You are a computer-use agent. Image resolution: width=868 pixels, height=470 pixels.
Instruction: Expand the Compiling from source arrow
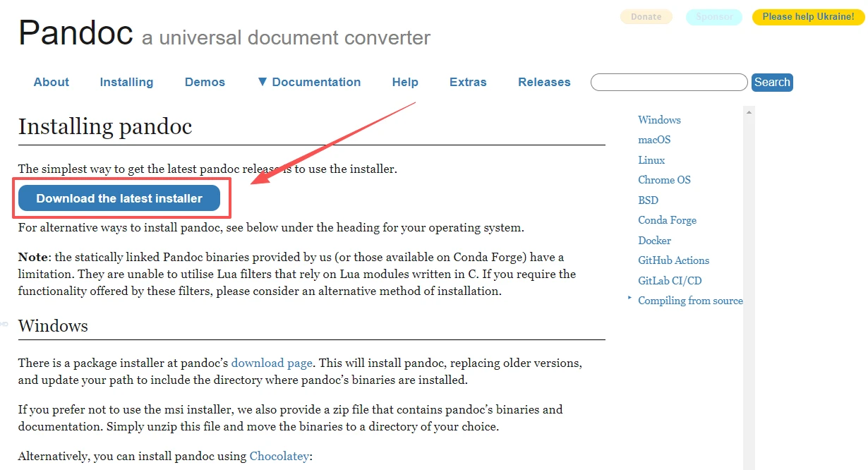point(629,299)
